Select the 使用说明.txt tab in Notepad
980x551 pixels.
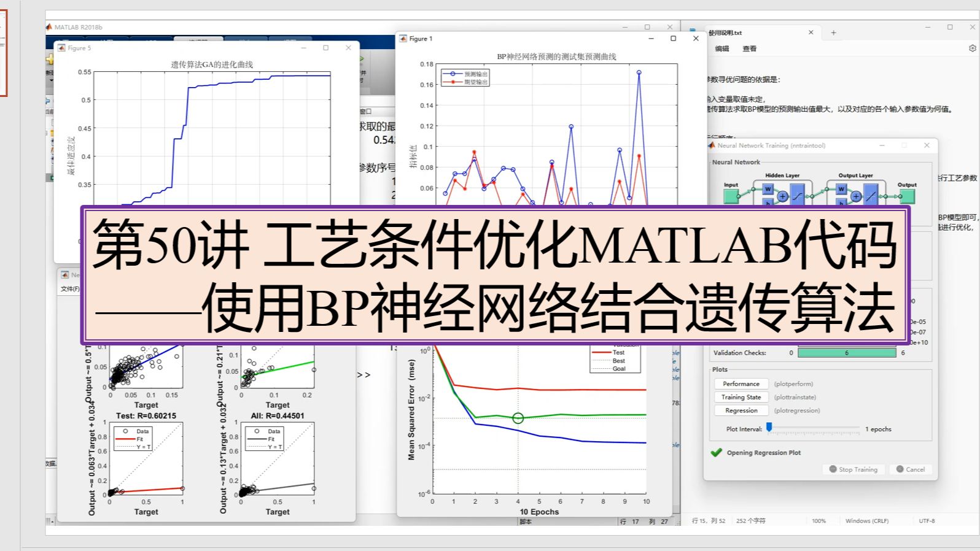(x=725, y=33)
